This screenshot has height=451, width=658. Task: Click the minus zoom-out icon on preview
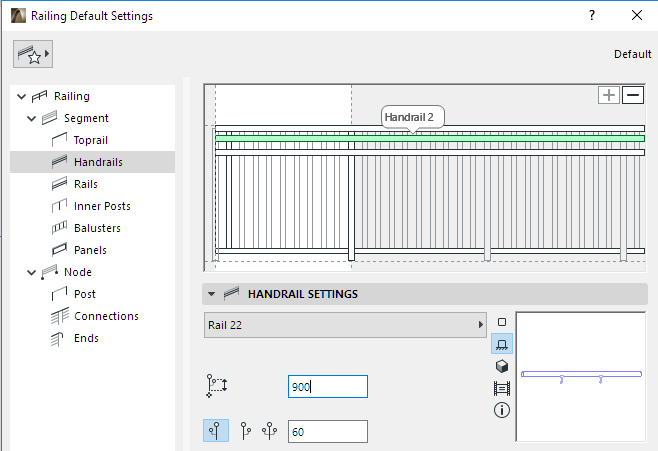[633, 95]
